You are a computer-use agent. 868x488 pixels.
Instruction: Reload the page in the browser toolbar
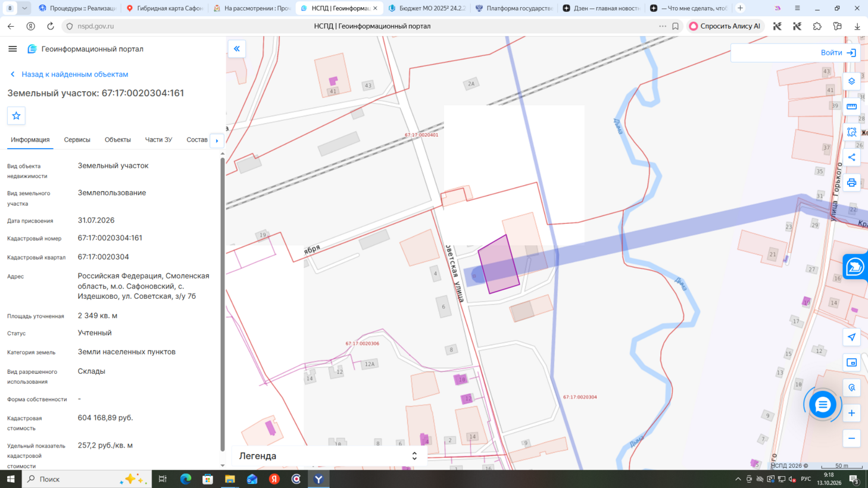[x=51, y=26]
